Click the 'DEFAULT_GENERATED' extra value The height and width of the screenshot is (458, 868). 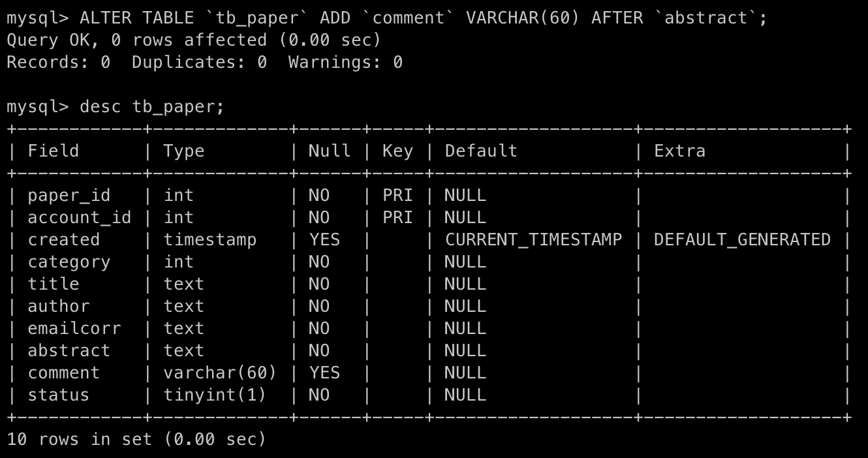[742, 240]
